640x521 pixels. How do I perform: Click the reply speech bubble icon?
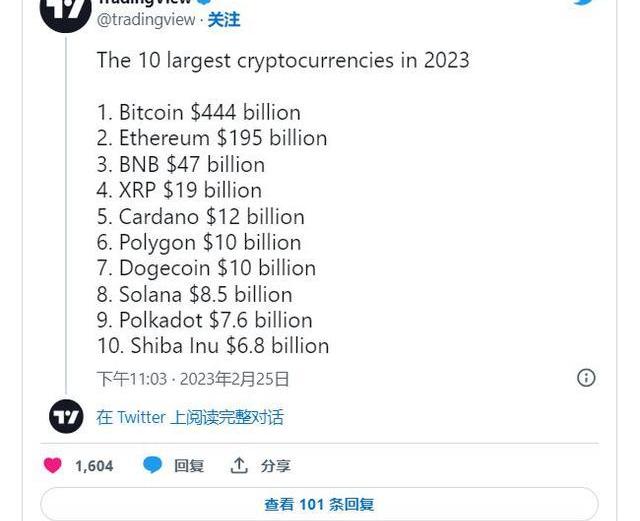pos(152,465)
